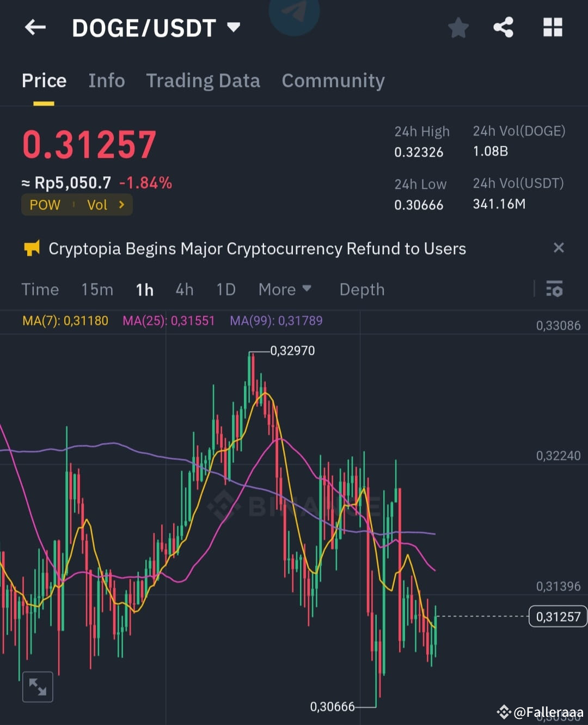This screenshot has width=588, height=725.
Task: Expand the More intervals dropdown
Action: [285, 290]
